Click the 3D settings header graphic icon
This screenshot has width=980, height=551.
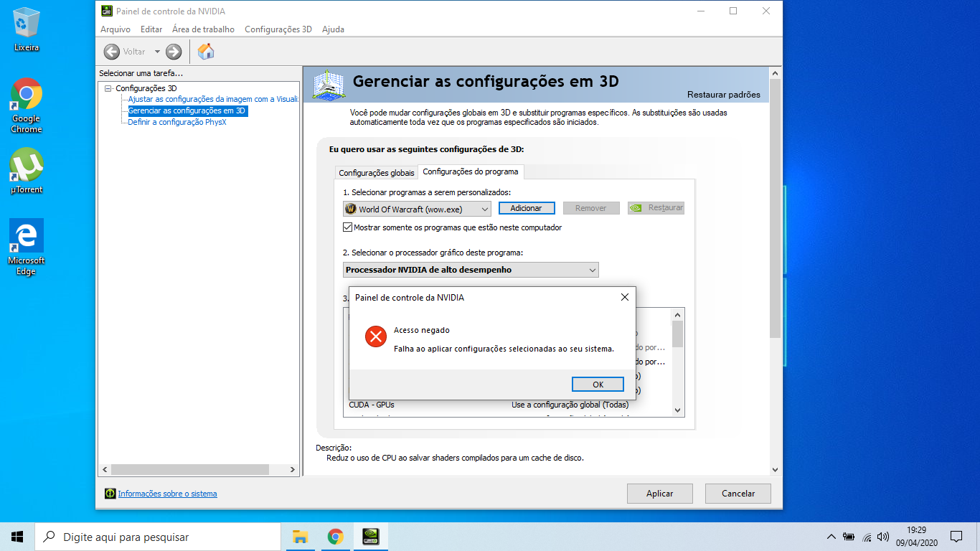(x=329, y=86)
